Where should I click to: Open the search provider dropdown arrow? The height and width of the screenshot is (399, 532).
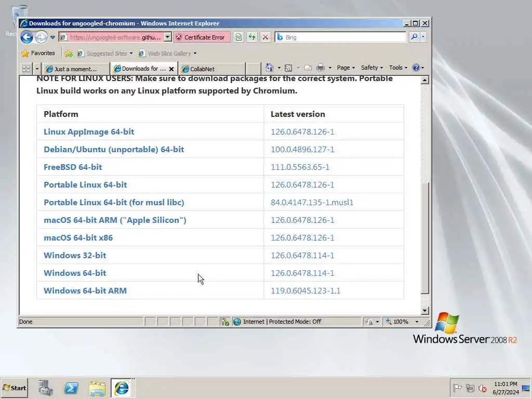423,37
